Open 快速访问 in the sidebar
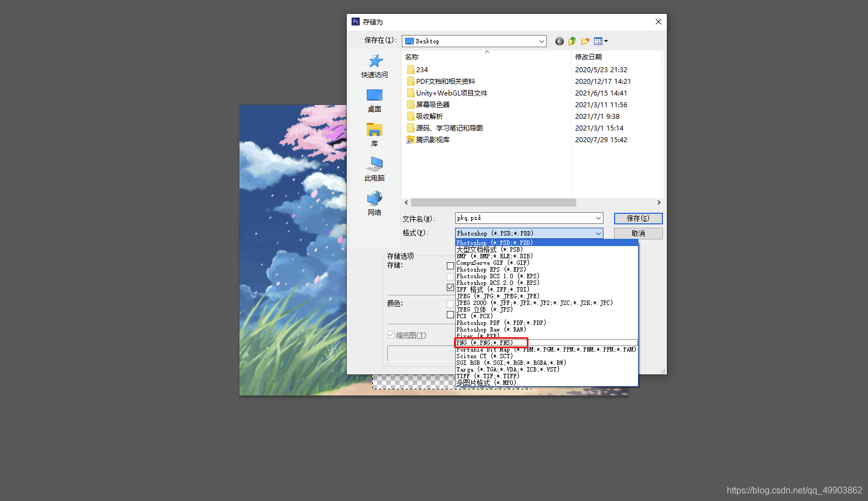This screenshot has height=501, width=868. tap(375, 66)
